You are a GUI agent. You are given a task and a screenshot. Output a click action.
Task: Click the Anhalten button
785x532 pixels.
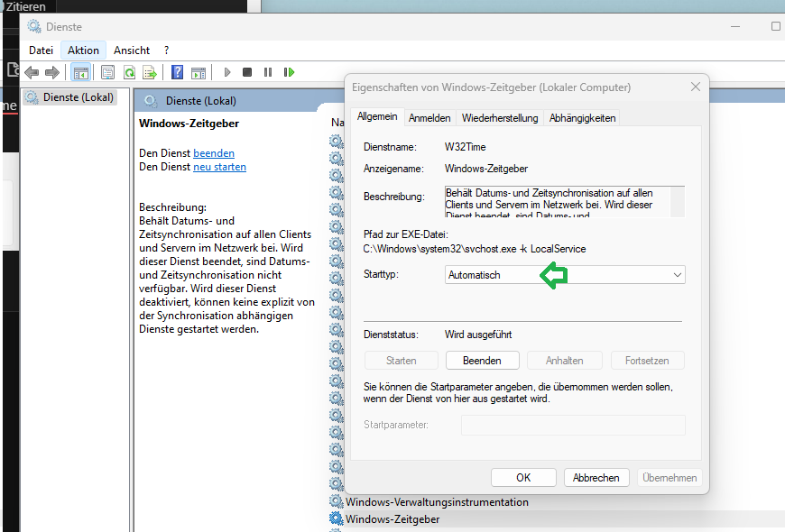pyautogui.click(x=564, y=361)
